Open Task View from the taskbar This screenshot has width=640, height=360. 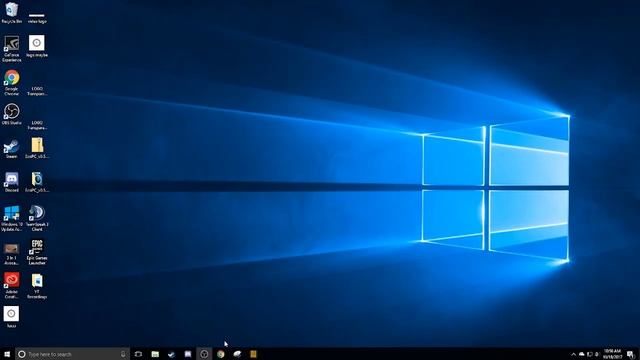click(x=138, y=354)
